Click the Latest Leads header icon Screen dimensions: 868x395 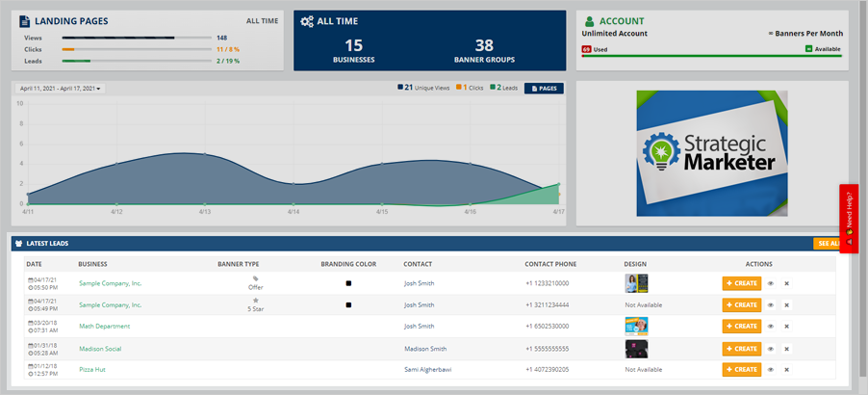pyautogui.click(x=18, y=244)
